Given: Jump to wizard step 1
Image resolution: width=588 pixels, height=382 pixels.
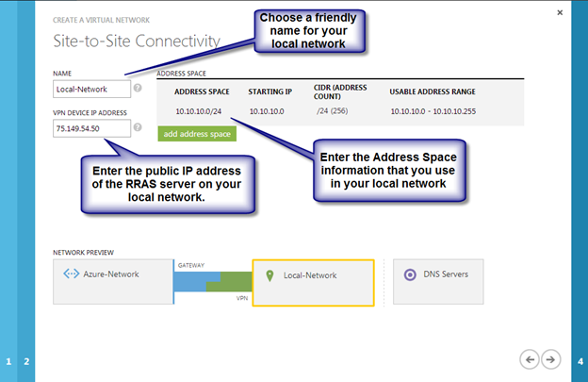Looking at the screenshot, I should (8, 361).
